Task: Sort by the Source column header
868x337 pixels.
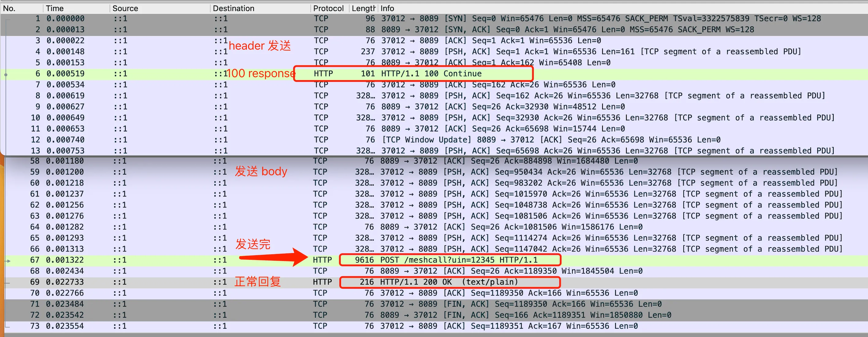Action: [125, 8]
